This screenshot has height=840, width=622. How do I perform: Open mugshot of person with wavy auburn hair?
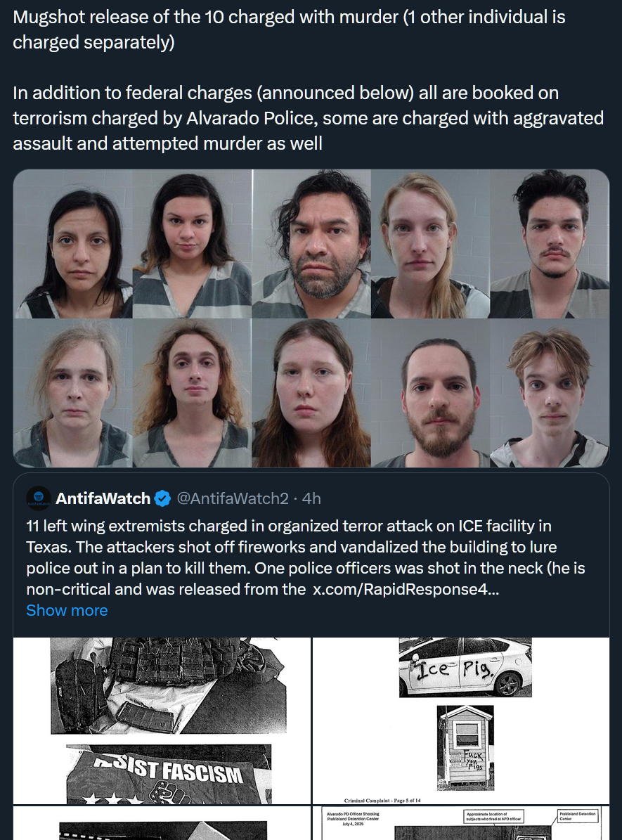tap(192, 393)
